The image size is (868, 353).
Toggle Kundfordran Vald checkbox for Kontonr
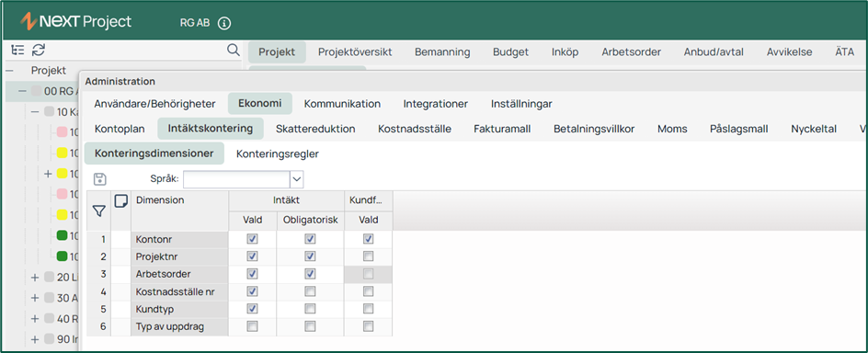click(368, 239)
